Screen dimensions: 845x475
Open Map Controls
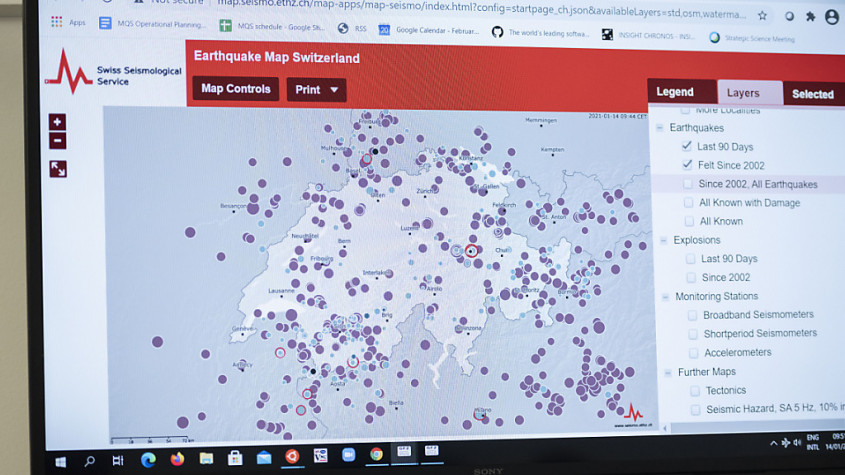click(236, 88)
